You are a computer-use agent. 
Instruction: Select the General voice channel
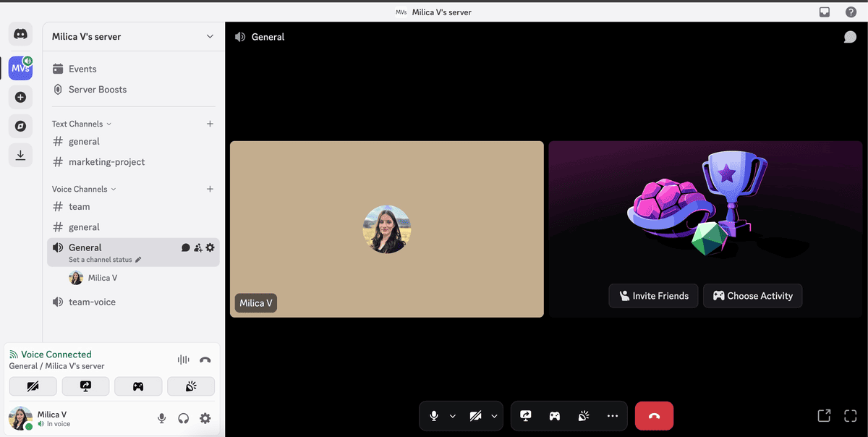coord(134,252)
